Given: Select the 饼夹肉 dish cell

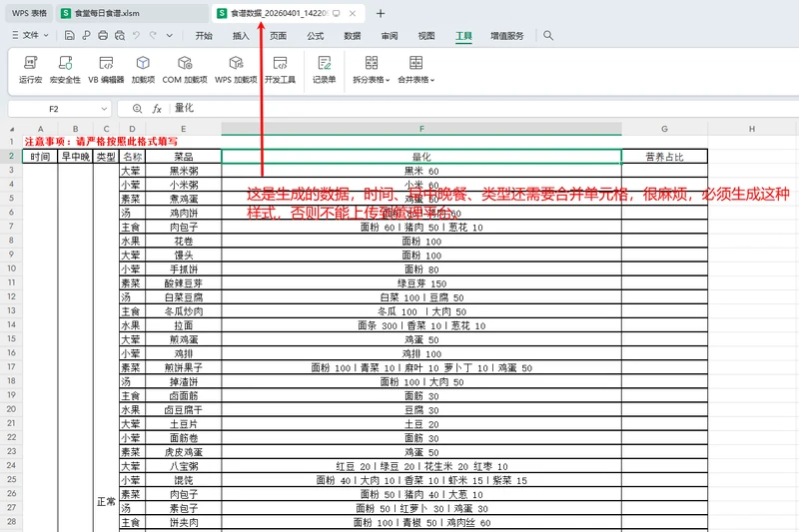Looking at the screenshot, I should tap(184, 522).
